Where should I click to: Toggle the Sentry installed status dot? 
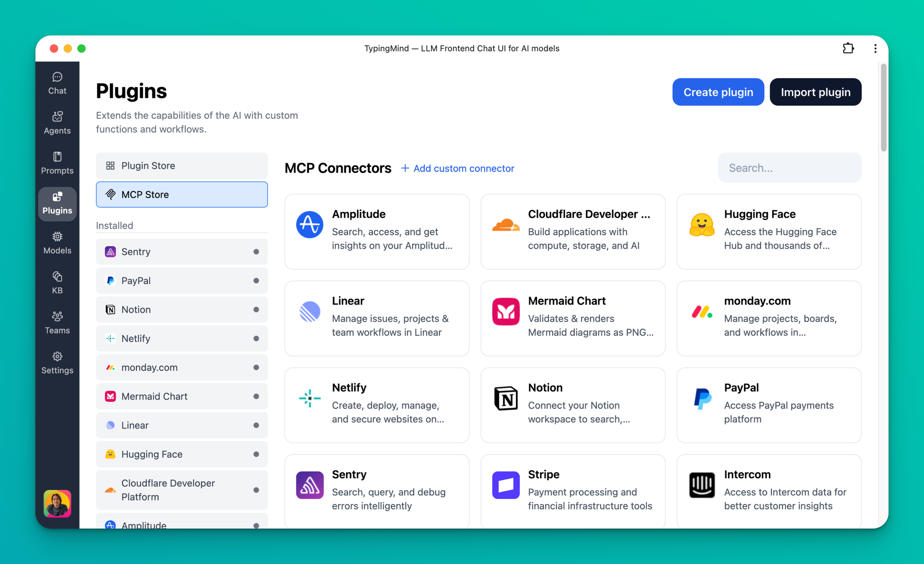pos(256,252)
